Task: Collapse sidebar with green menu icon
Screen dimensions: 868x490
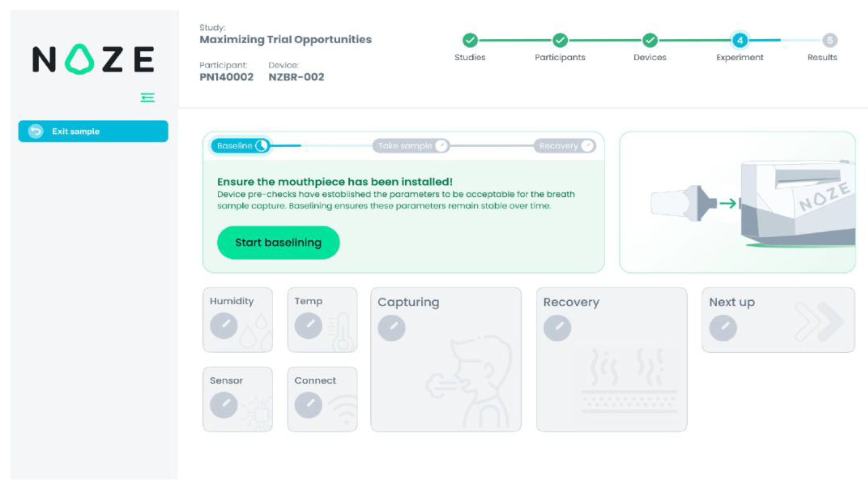Action: click(147, 98)
